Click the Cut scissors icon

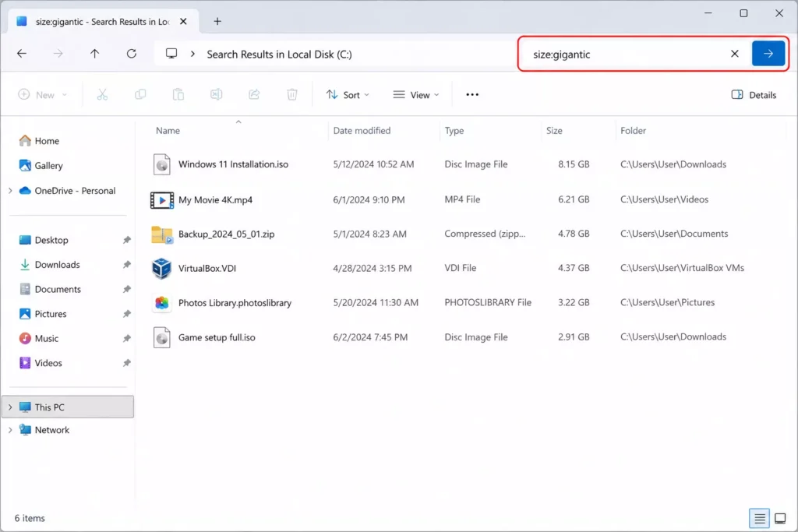102,94
